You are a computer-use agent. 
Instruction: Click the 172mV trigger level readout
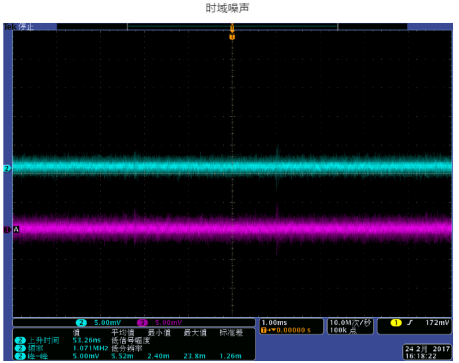click(437, 322)
